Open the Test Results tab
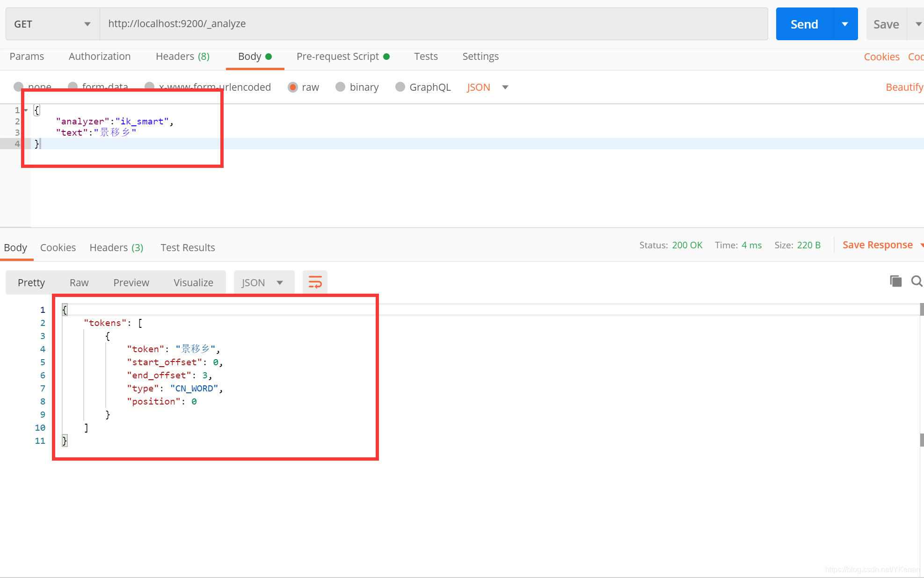Image resolution: width=924 pixels, height=578 pixels. [188, 247]
